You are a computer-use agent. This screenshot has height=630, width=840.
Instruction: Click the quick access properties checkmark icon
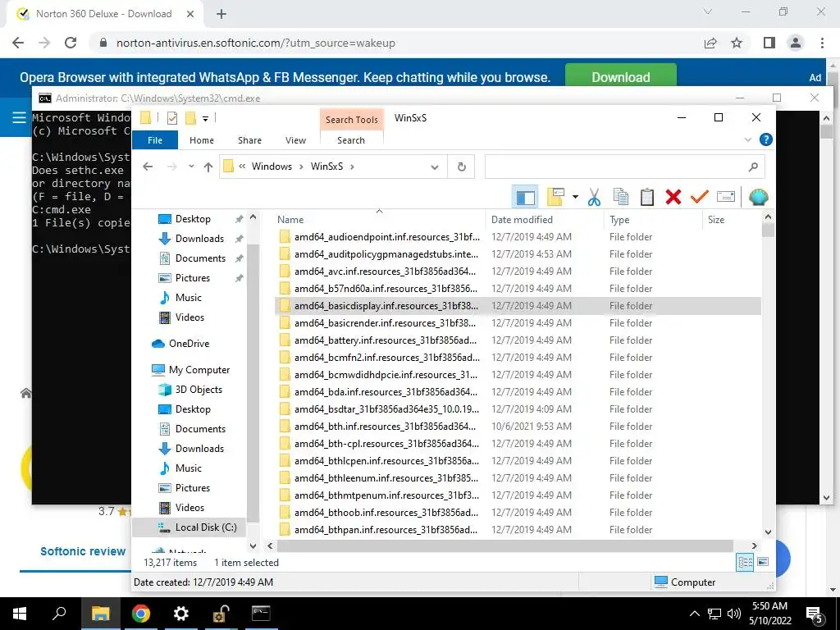tap(172, 118)
